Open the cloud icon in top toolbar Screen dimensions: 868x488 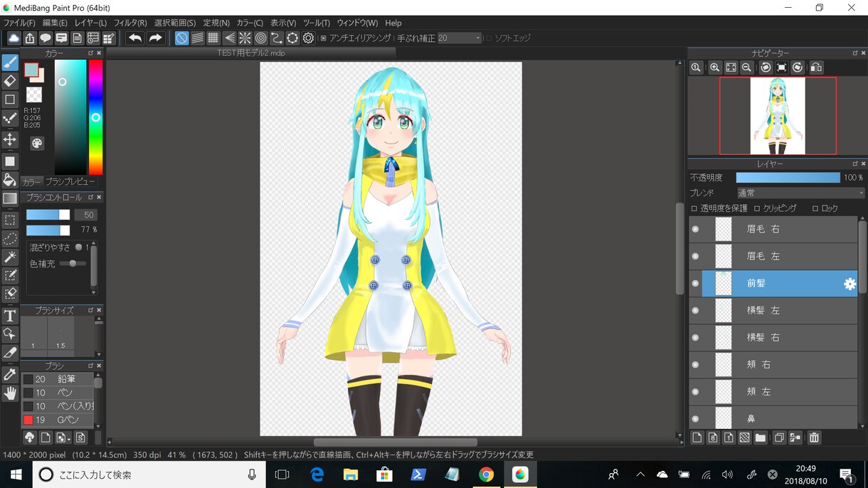(x=14, y=38)
